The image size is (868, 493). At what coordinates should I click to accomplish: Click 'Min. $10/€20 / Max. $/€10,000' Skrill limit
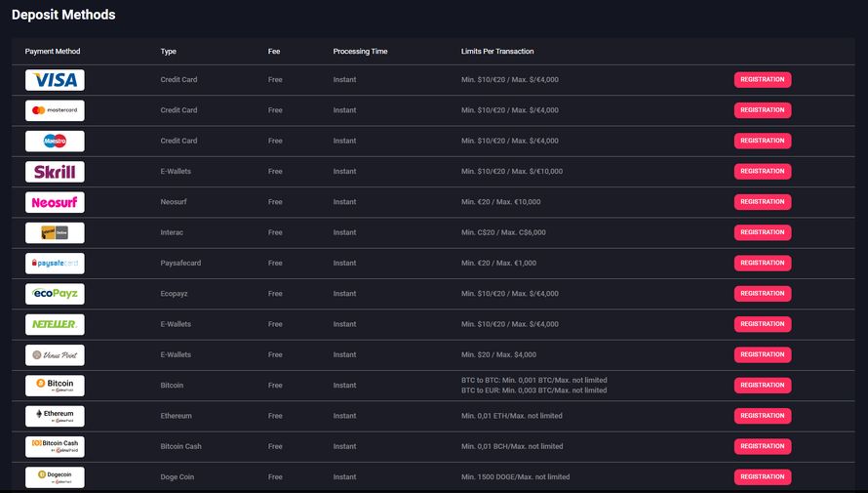coord(512,171)
